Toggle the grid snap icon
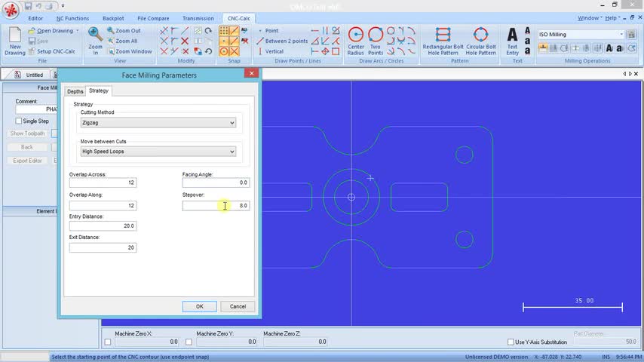The width and height of the screenshot is (644, 362). [x=224, y=31]
